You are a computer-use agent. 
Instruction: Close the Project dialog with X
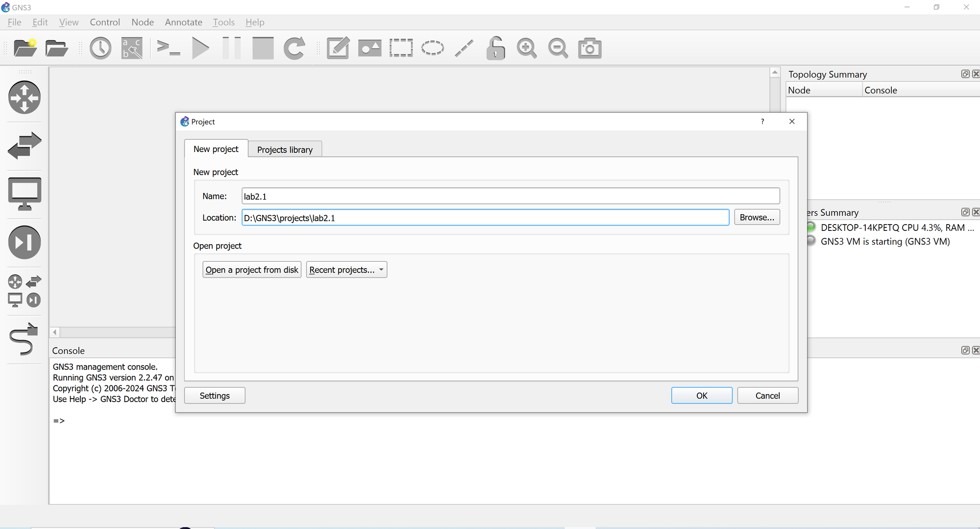(792, 122)
